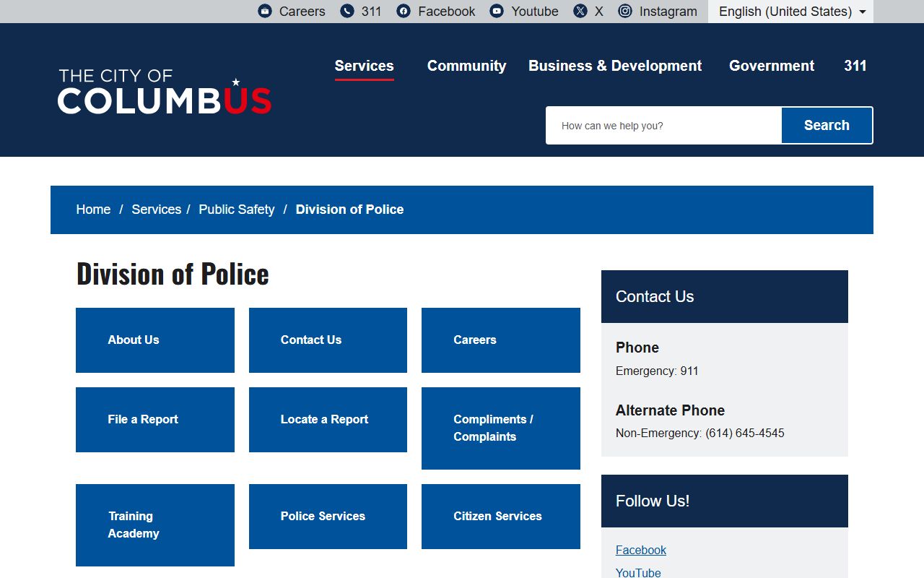Image resolution: width=924 pixels, height=578 pixels.
Task: Open the Youtube text link in top utility bar
Action: (535, 12)
